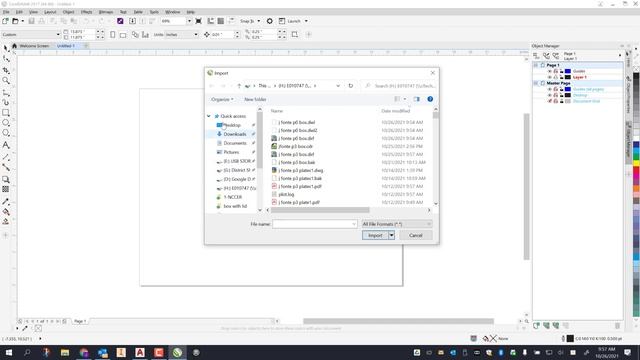The width and height of the screenshot is (640, 360).
Task: Toggle visibility eye of Desktop layer
Action: 550,95
